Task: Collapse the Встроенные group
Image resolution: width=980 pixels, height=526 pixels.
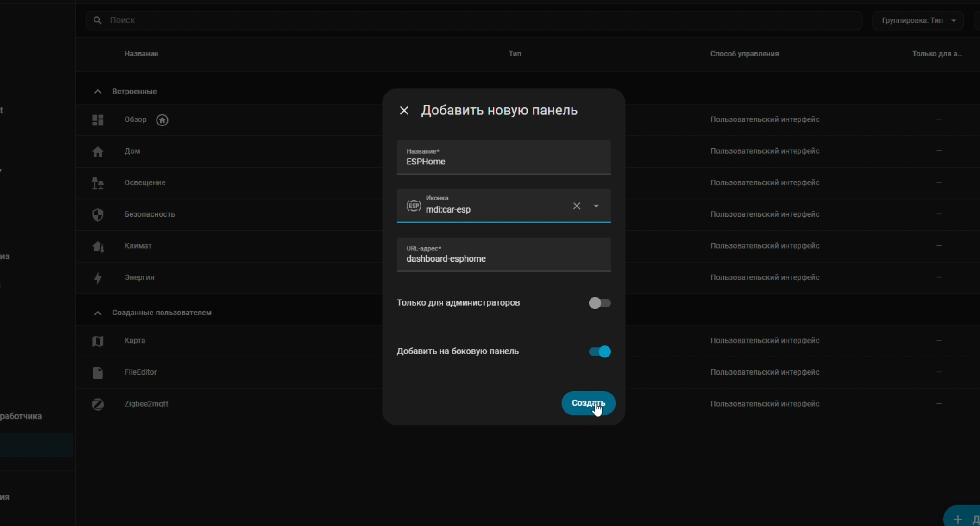Action: point(98,92)
